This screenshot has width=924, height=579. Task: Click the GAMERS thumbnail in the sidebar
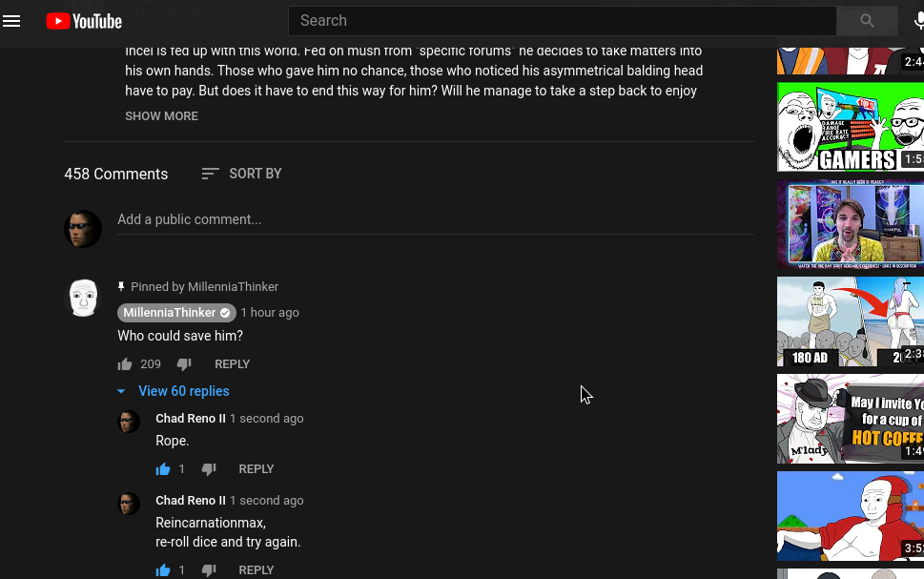[850, 127]
